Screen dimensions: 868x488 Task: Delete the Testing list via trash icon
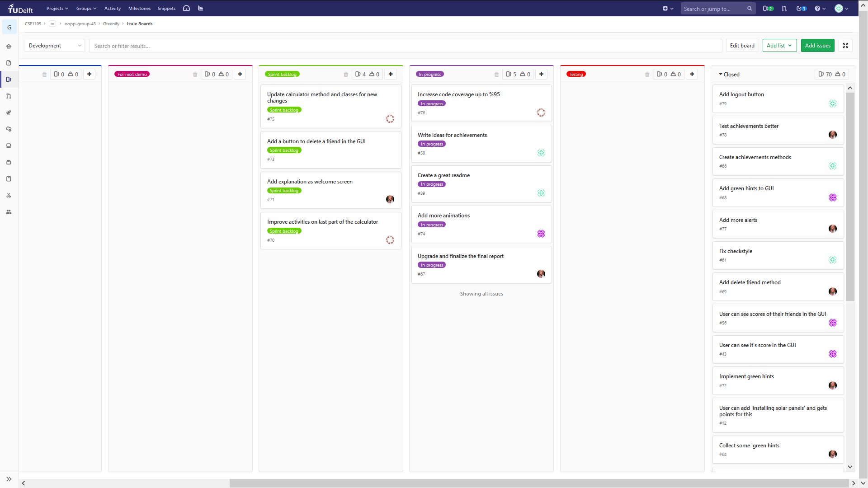647,75
